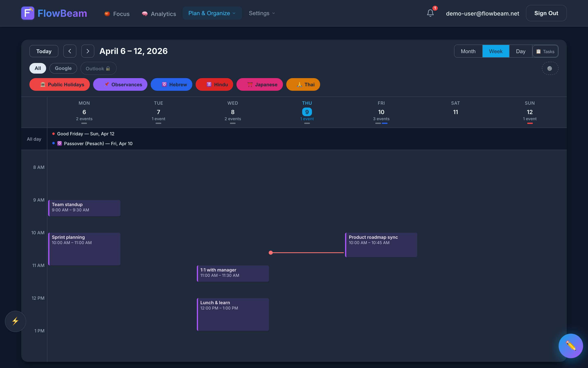
Task: Toggle Observances calendar chip
Action: 120,84
